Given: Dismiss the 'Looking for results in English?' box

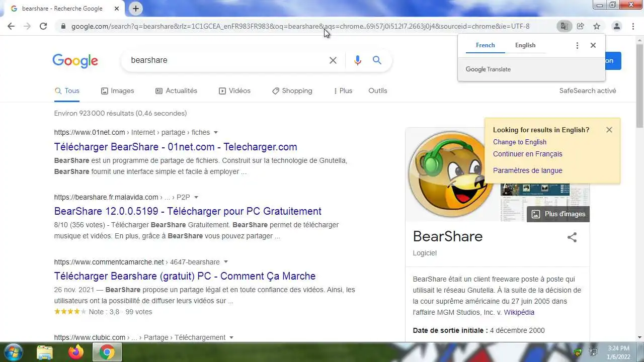Looking at the screenshot, I should click(609, 130).
